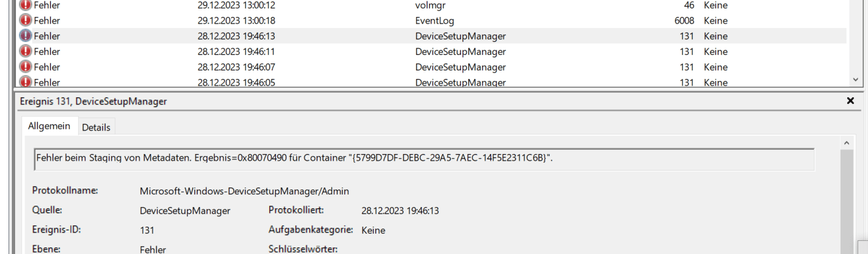
Task: Select the EventLog row with ID 6008
Action: (430, 20)
